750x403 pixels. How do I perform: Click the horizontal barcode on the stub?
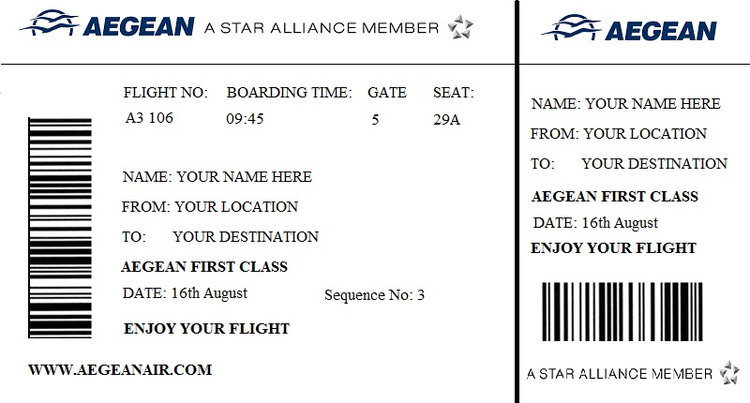622,312
